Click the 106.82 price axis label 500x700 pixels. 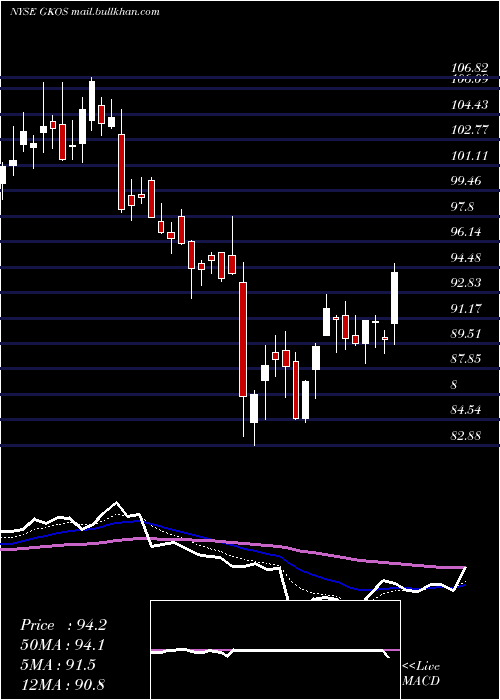(x=469, y=68)
